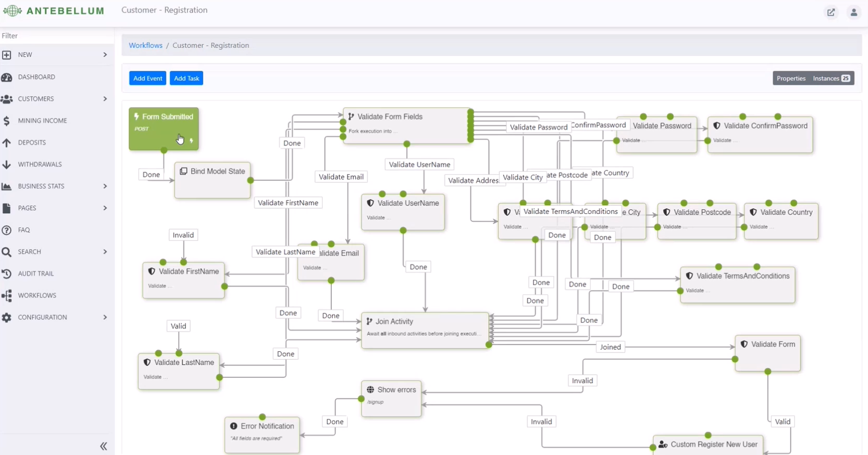Select the Validate LastName node
This screenshot has width=868, height=455.
(179, 371)
